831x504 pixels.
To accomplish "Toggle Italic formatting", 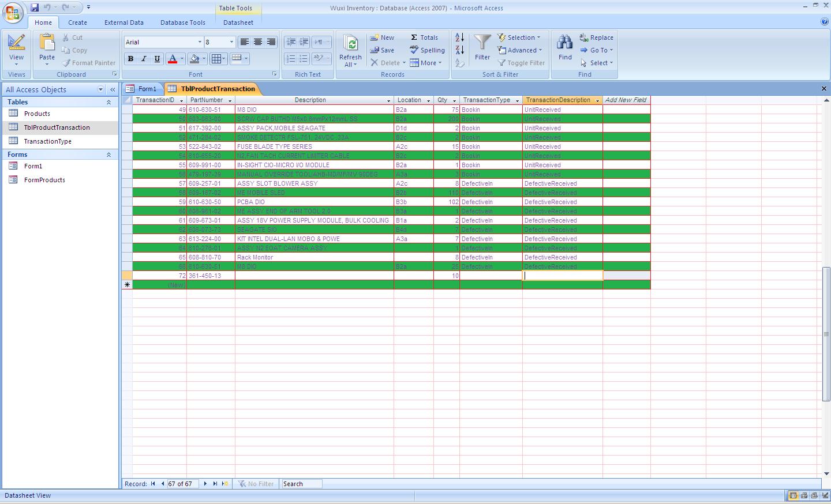I will [144, 59].
